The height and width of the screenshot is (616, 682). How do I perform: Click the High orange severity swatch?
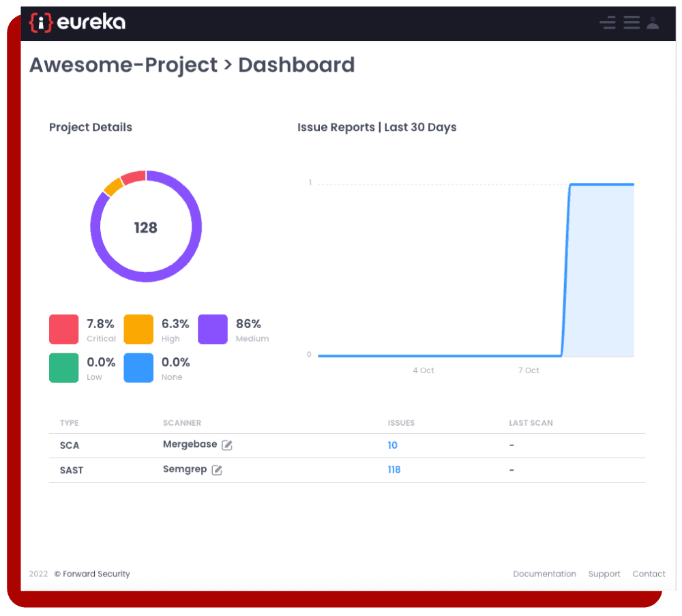138,329
